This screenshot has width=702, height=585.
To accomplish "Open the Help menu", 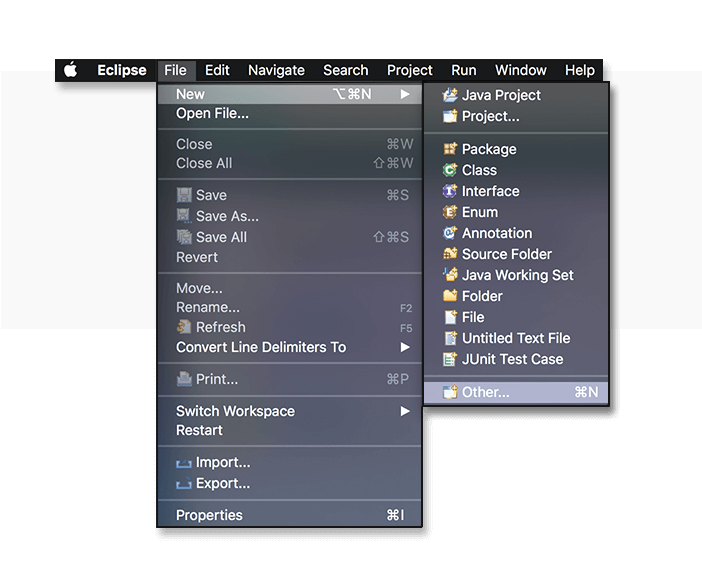I will click(x=580, y=70).
